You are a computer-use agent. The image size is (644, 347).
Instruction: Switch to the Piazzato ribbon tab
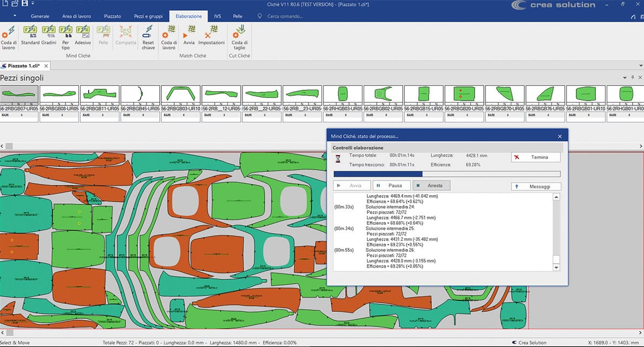coord(112,16)
